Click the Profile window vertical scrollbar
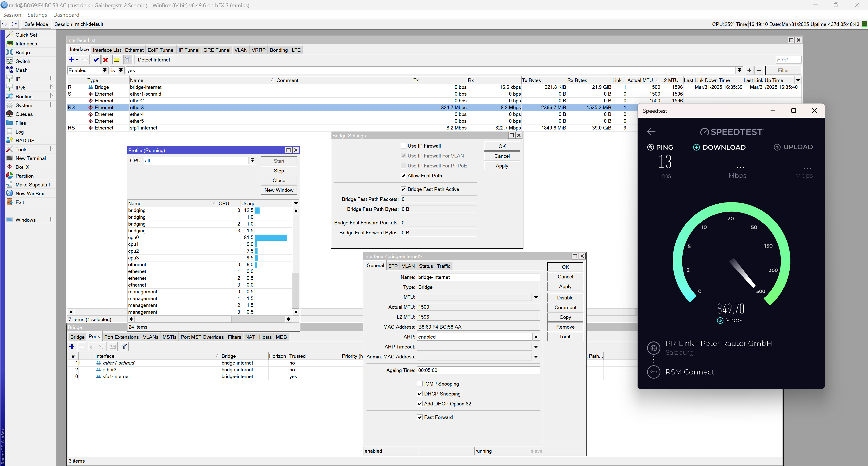Screen dimensions: 868x466 click(x=296, y=261)
